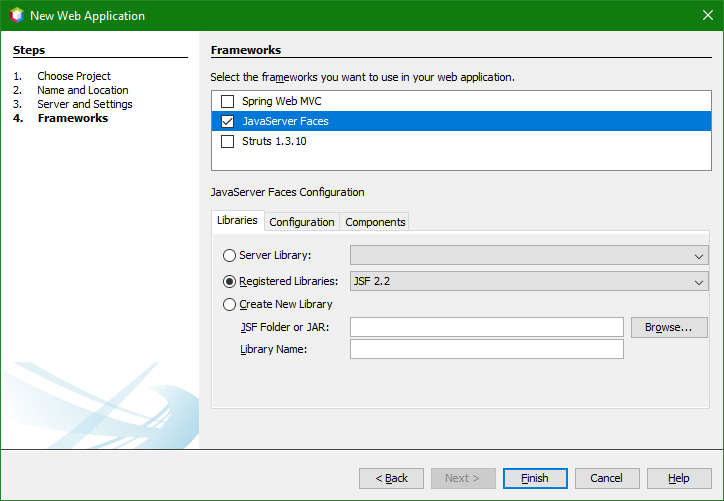Uncheck the JavaServer Faces checkbox

click(227, 121)
